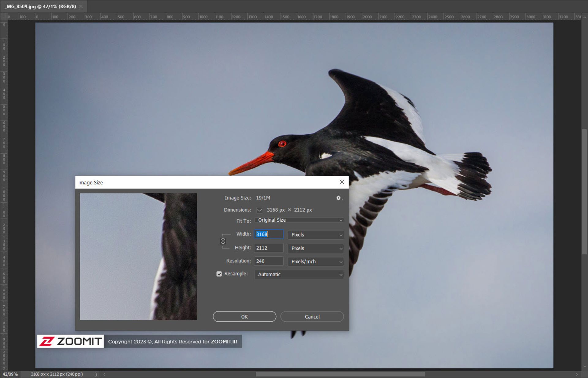The width and height of the screenshot is (588, 378).
Task: Click the vertical scrollbar down arrow
Action: 585,366
